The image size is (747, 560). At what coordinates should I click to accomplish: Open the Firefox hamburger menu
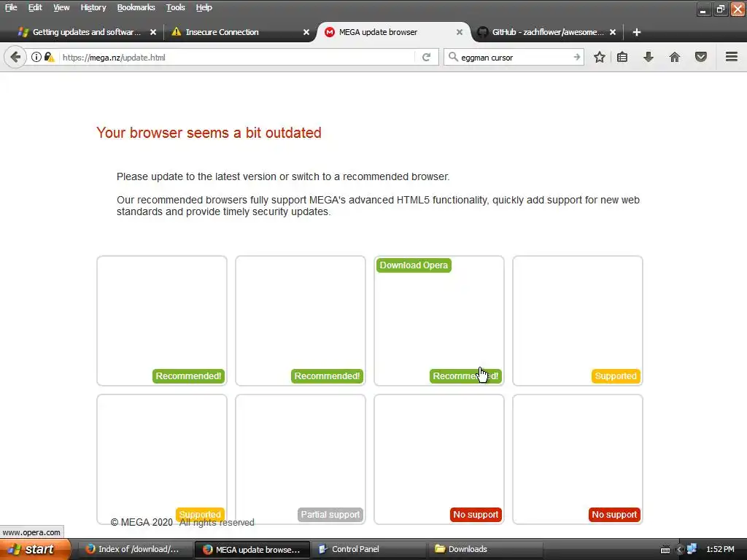(732, 57)
